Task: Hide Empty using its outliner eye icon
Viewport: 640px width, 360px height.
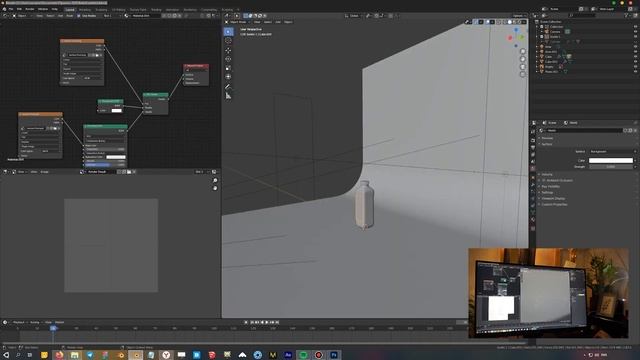Action: tap(636, 67)
